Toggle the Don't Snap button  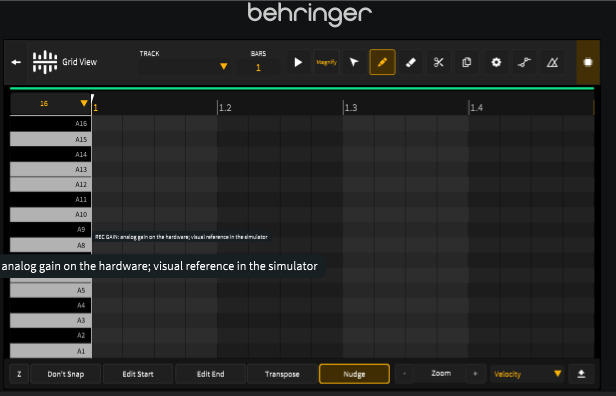pyautogui.click(x=66, y=374)
